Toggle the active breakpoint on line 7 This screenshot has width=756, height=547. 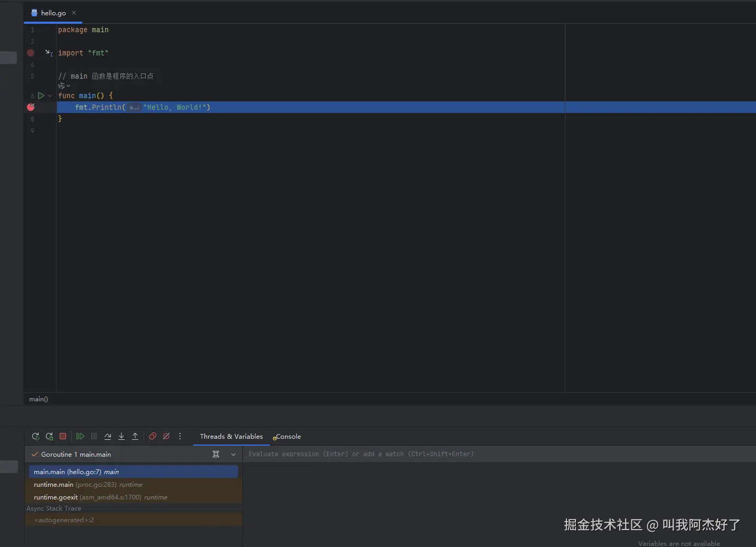[x=31, y=107]
